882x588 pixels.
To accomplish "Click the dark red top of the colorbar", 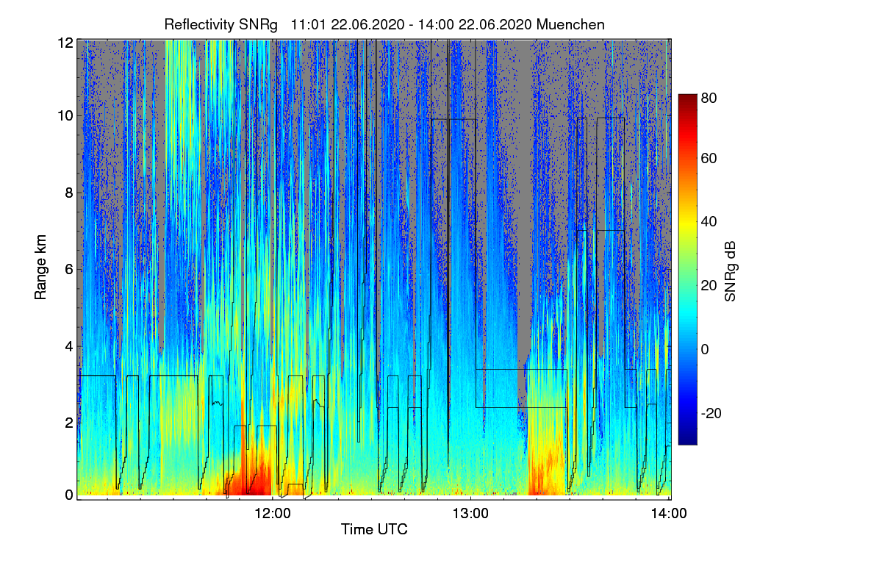I will [x=686, y=101].
